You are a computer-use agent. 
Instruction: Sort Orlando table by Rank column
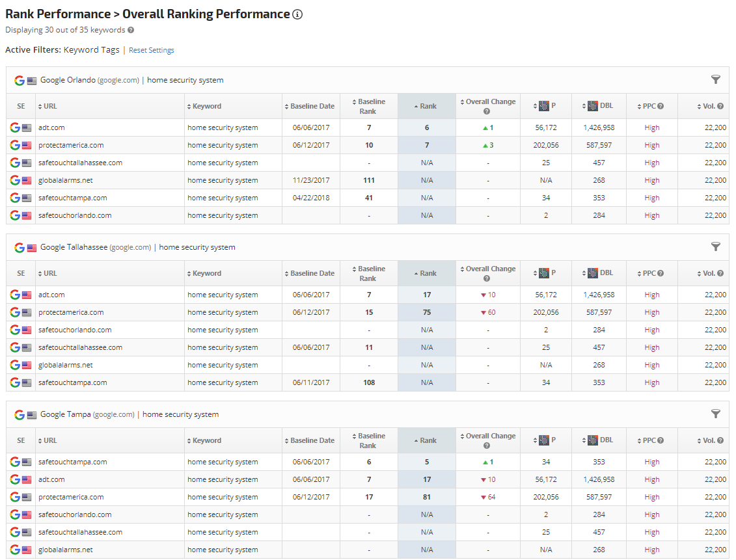(427, 106)
